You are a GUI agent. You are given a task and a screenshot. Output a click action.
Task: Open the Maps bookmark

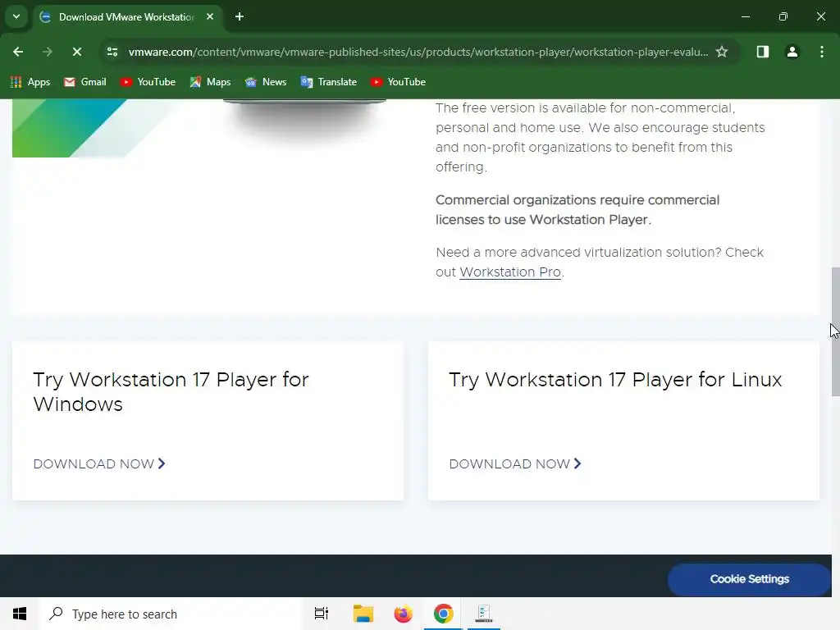pyautogui.click(x=210, y=82)
